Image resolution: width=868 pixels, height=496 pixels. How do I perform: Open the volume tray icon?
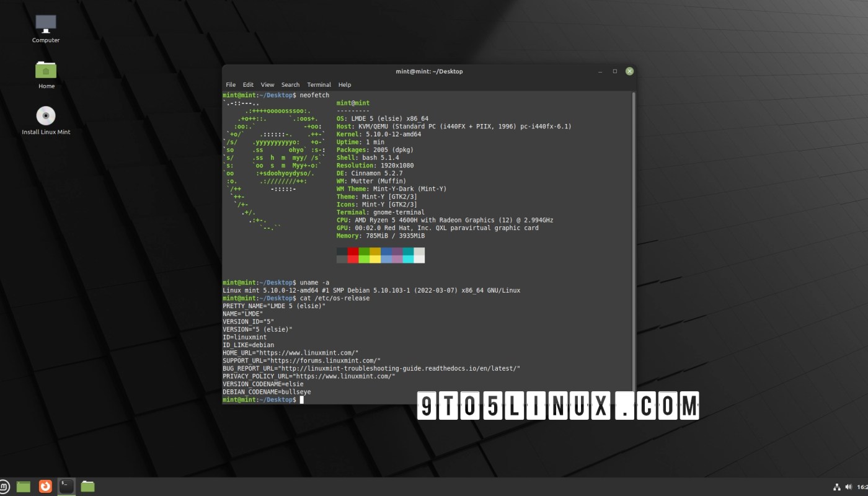[849, 487]
